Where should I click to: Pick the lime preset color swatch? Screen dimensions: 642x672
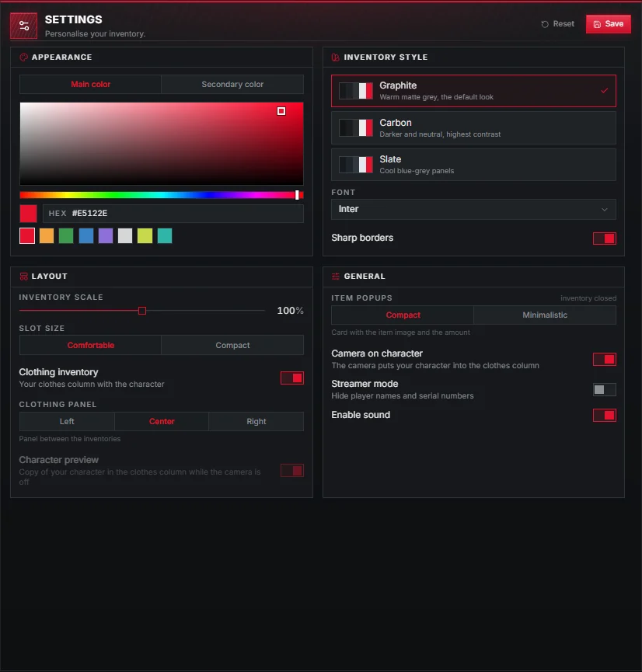145,235
